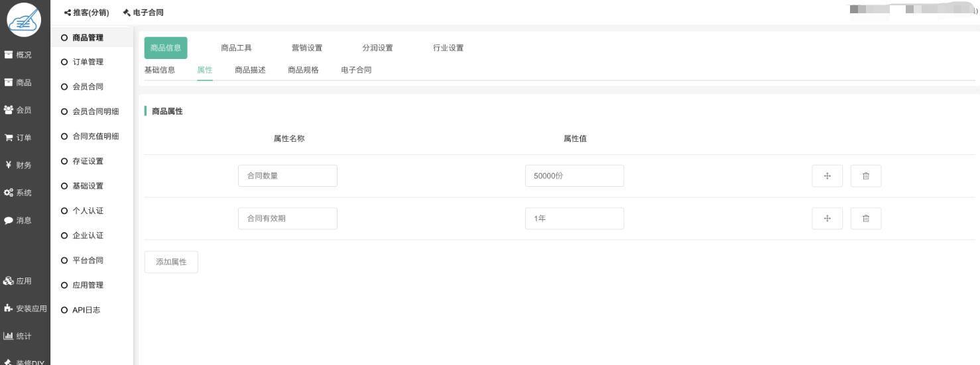Viewport: 980px width, 365px height.
Task: Switch to 商品规格 sub-tab
Action: [303, 70]
